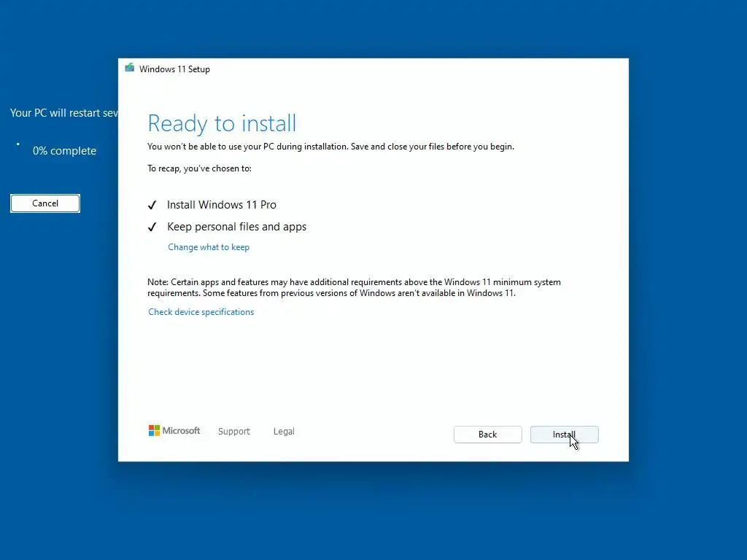
Task: Click the Note about additional requirements
Action: pos(354,287)
